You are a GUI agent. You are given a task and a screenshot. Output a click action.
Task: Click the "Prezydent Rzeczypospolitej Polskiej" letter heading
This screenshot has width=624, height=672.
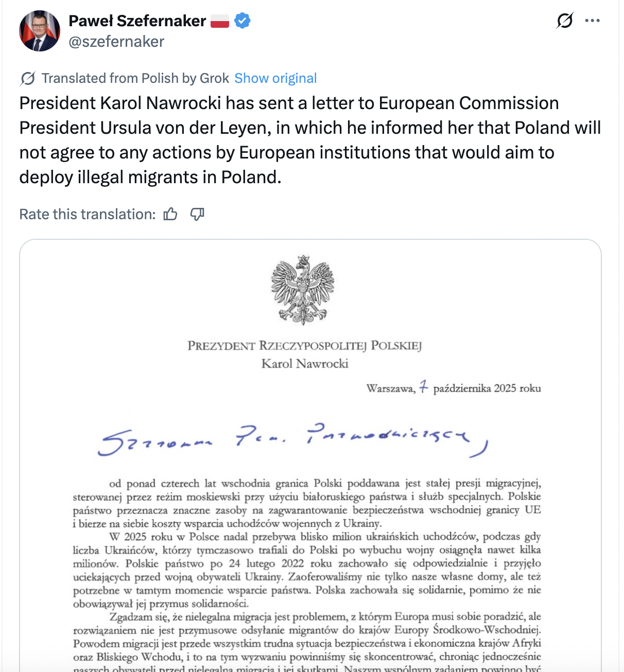pyautogui.click(x=304, y=346)
